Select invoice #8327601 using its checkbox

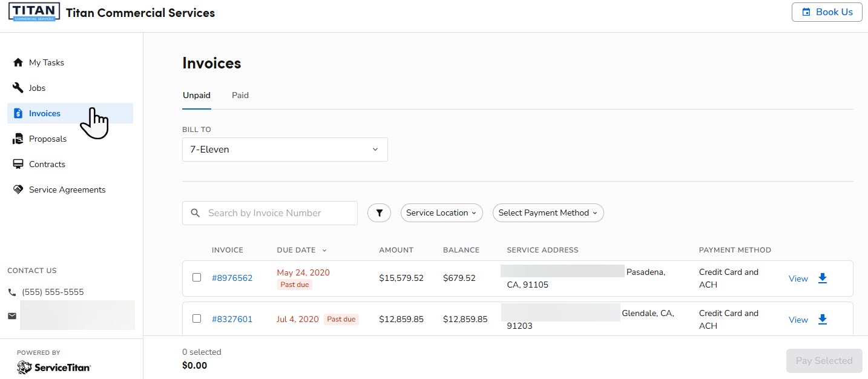tap(197, 318)
